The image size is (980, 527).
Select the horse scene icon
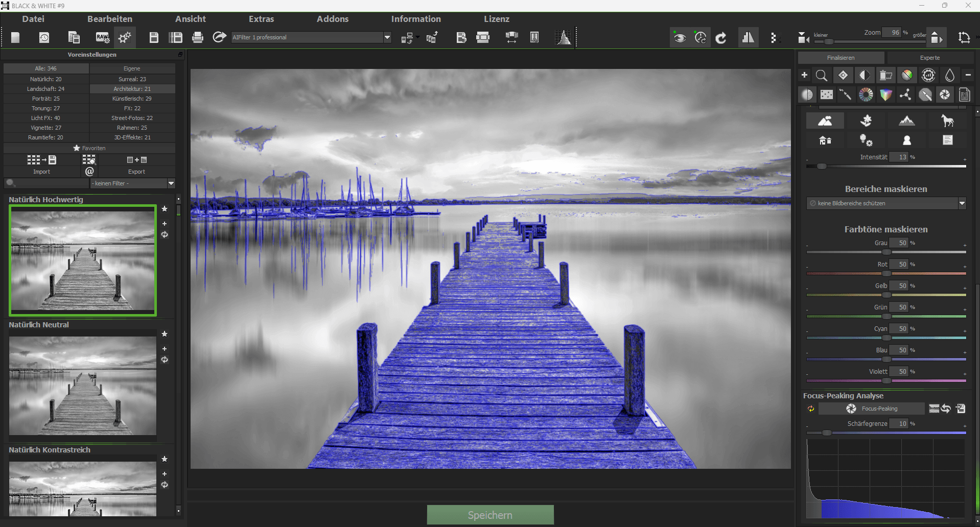948,121
